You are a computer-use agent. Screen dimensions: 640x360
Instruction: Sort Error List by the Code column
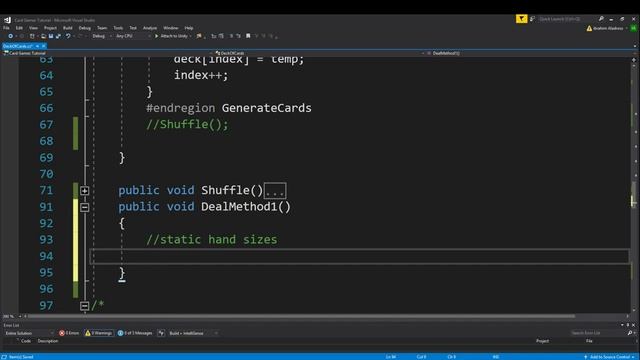coord(26,341)
